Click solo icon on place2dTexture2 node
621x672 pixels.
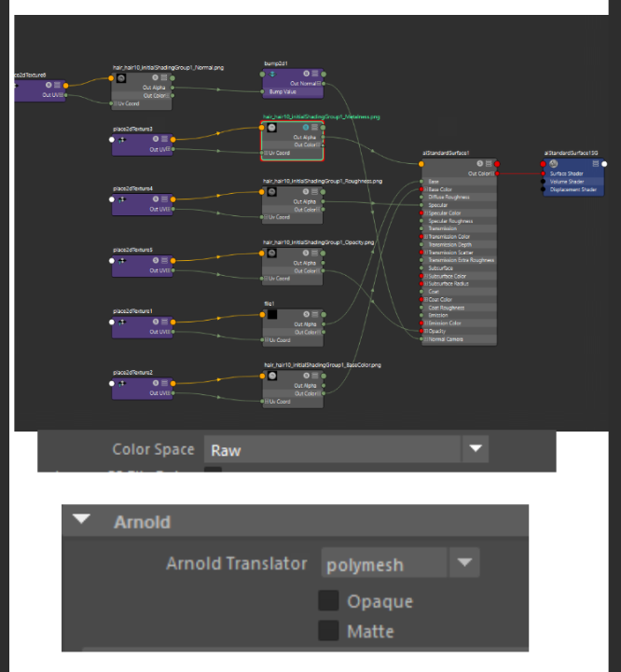(x=156, y=383)
